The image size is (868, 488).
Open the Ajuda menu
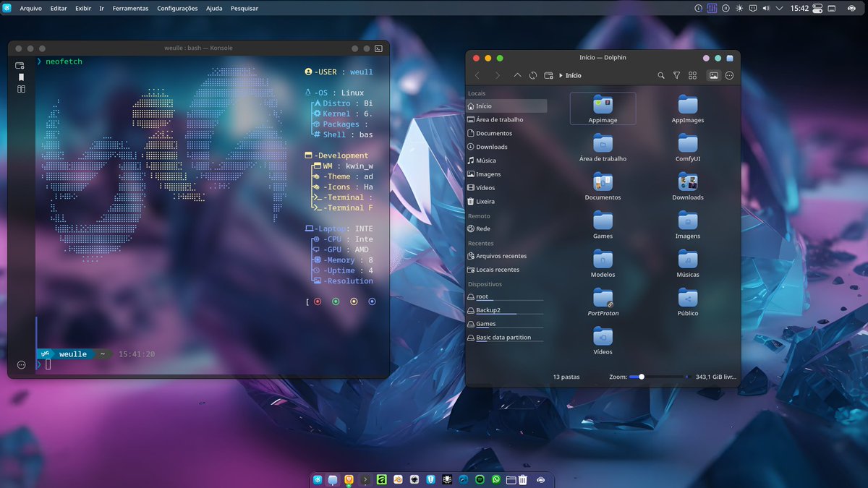point(214,8)
